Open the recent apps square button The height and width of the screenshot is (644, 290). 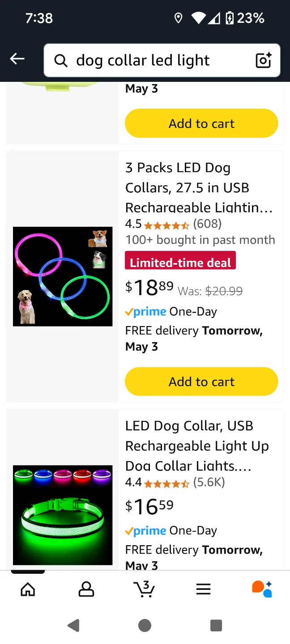(216, 626)
